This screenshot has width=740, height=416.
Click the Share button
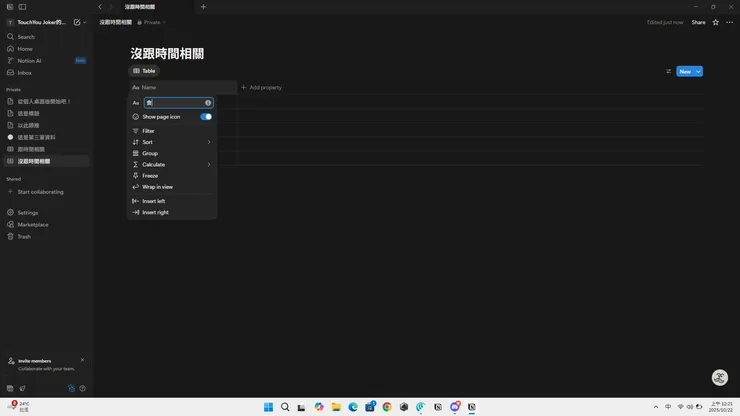698,22
